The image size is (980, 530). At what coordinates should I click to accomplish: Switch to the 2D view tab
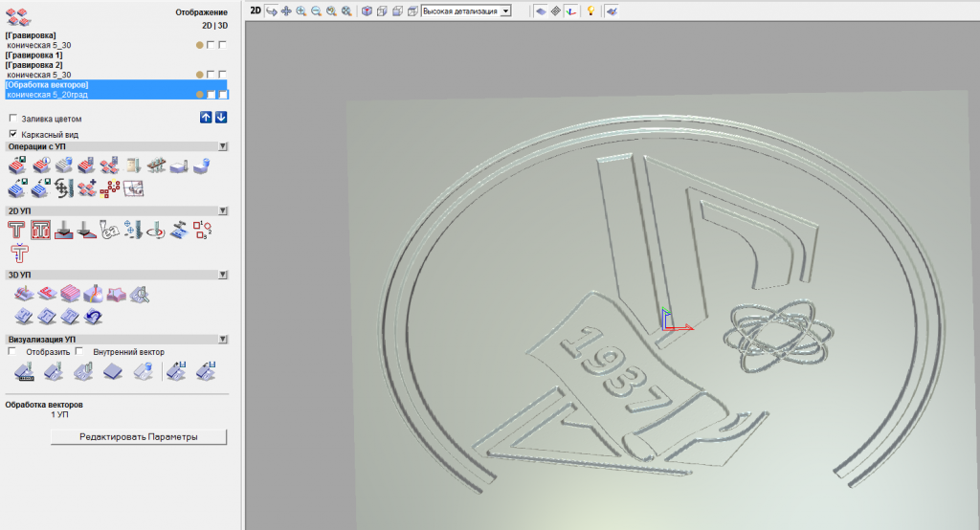pyautogui.click(x=256, y=10)
